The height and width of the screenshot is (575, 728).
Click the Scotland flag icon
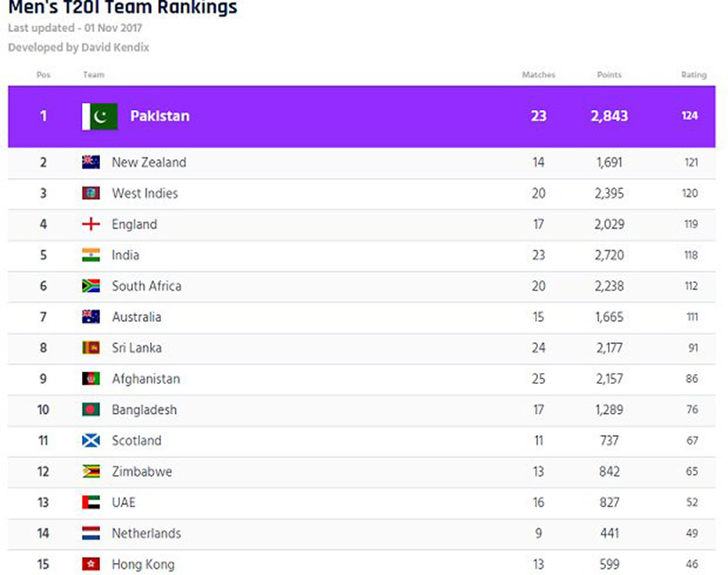[90, 440]
